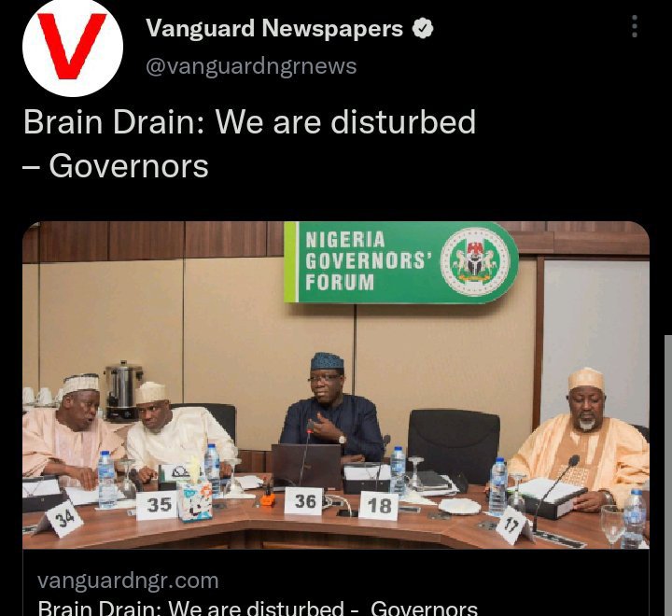Click the tilted place card numbered 34
The width and height of the screenshot is (672, 616).
coord(59,520)
